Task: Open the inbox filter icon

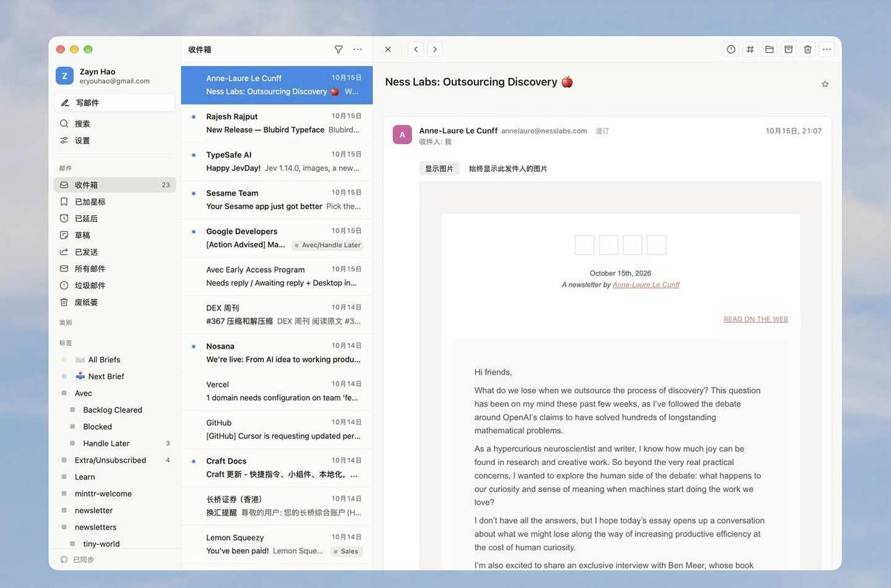Action: (338, 49)
